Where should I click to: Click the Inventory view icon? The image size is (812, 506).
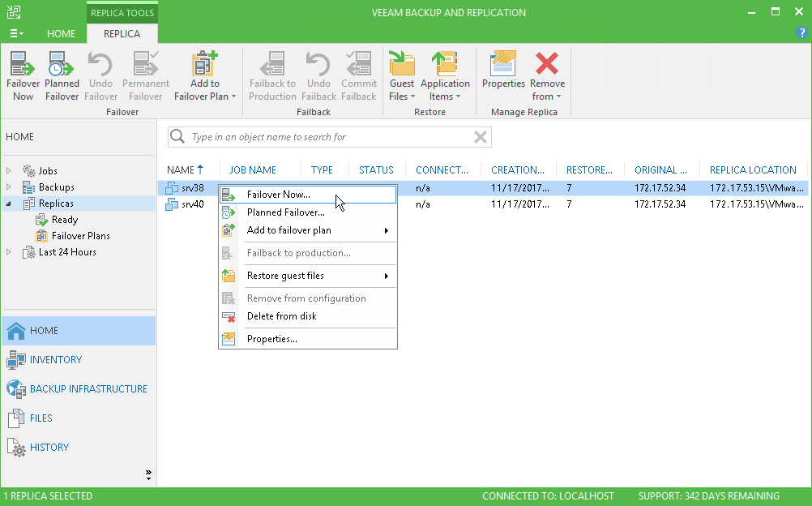point(16,360)
